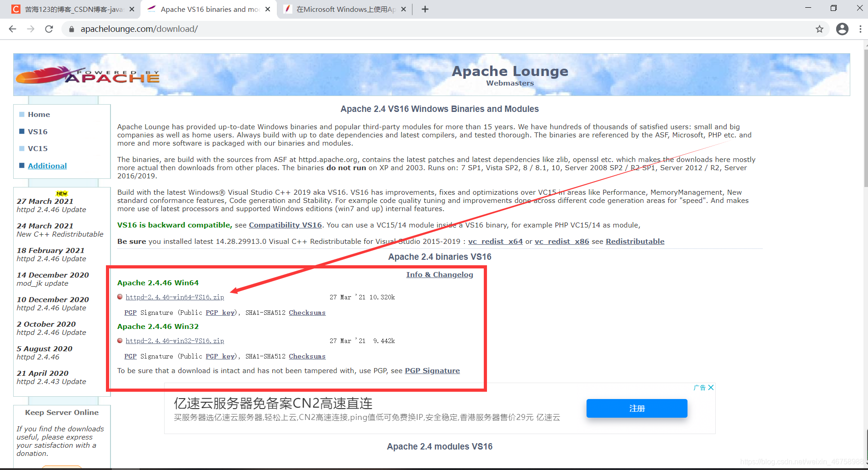Open the 2 October 2020 news item
The width and height of the screenshot is (868, 470).
(x=51, y=328)
